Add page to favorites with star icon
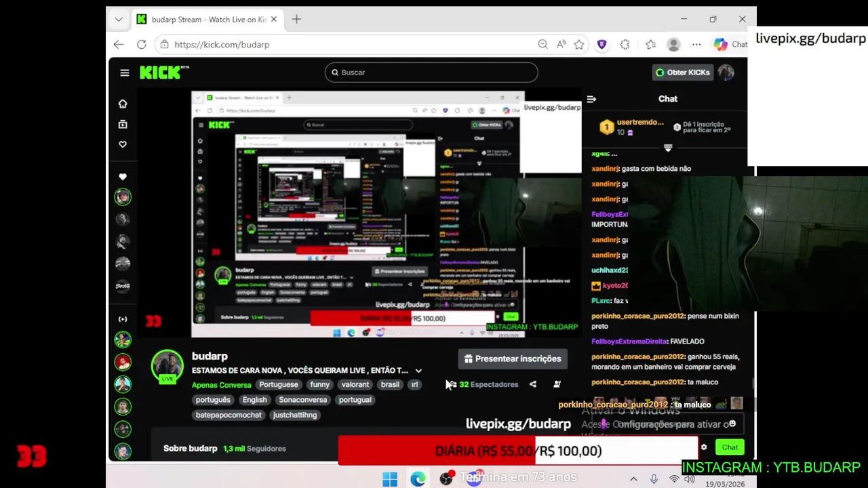The width and height of the screenshot is (868, 488). coord(579,45)
